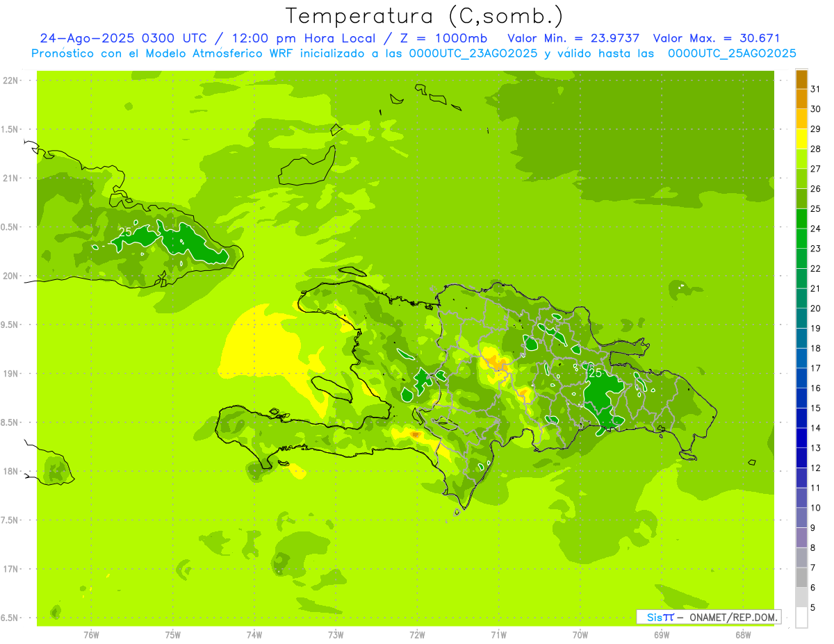Click the "69W" longitude label
834x644 pixels.
(662, 635)
